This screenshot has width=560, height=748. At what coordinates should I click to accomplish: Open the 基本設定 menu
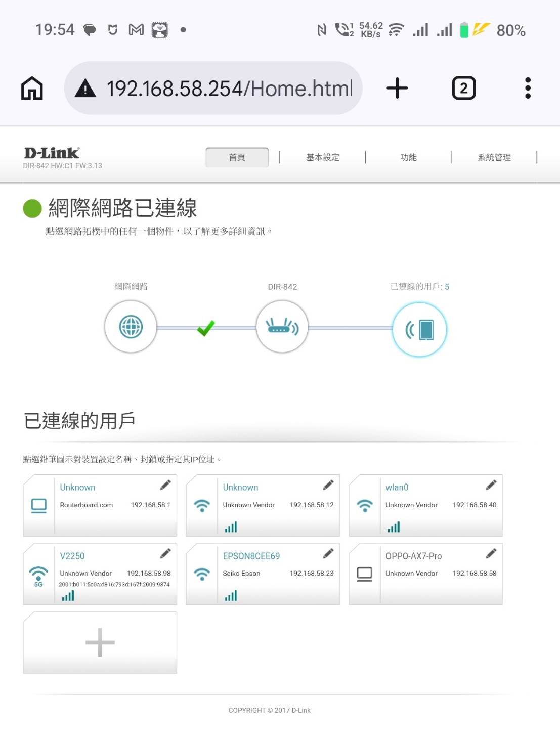tap(322, 157)
